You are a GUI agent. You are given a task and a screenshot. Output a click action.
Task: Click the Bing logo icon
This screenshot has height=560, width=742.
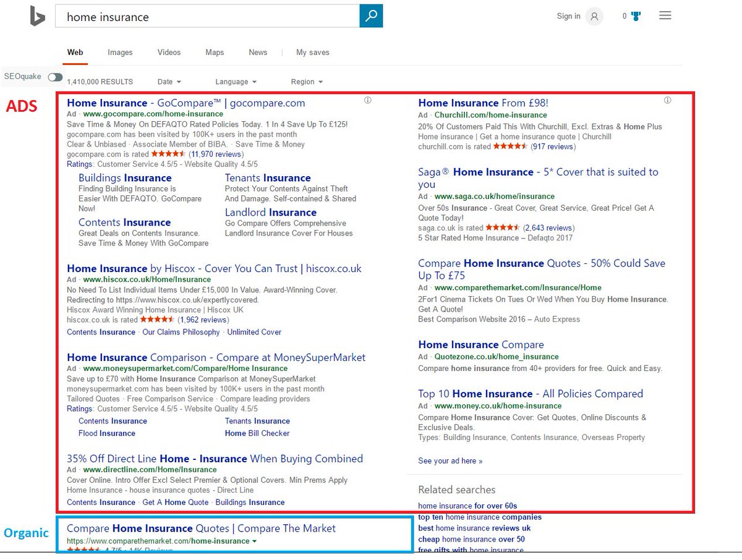point(37,17)
